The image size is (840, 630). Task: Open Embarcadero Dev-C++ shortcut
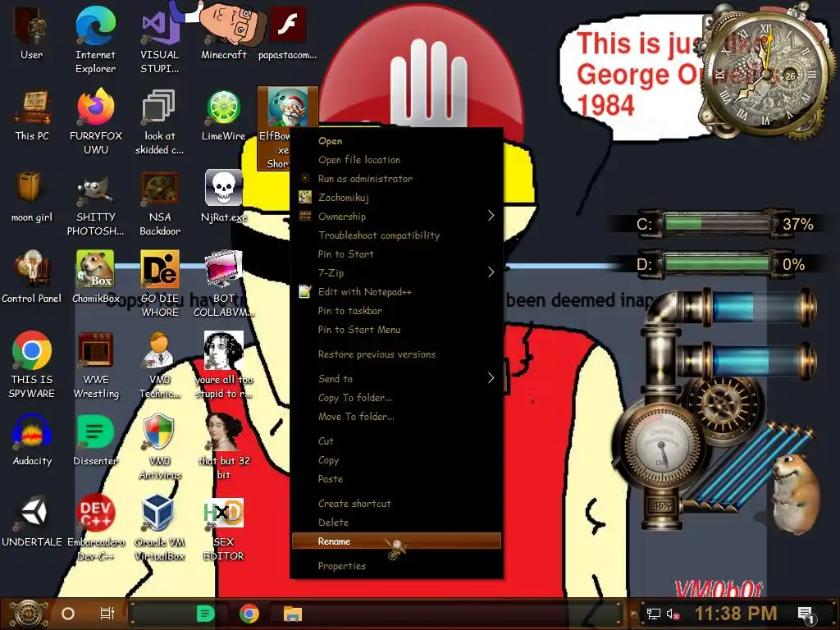(95, 528)
